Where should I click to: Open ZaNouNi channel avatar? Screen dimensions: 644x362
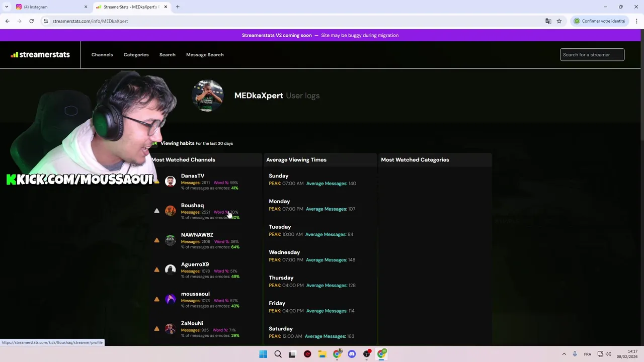point(171,329)
